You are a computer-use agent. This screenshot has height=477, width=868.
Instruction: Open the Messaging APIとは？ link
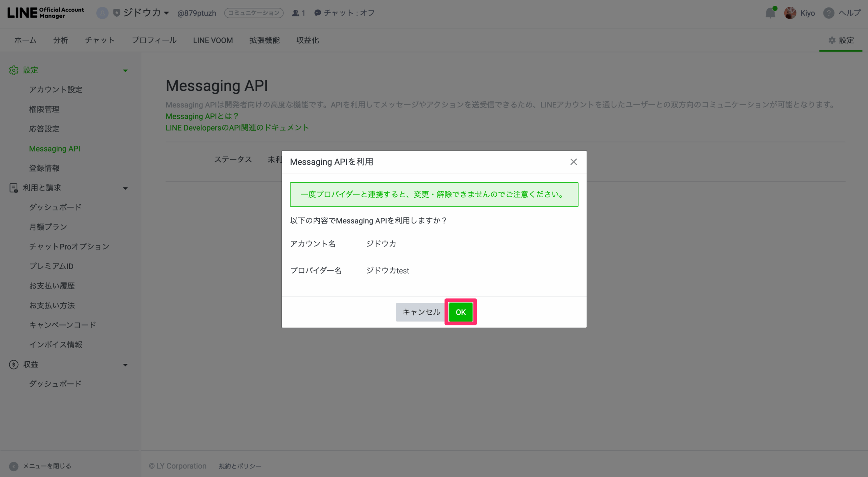(202, 116)
